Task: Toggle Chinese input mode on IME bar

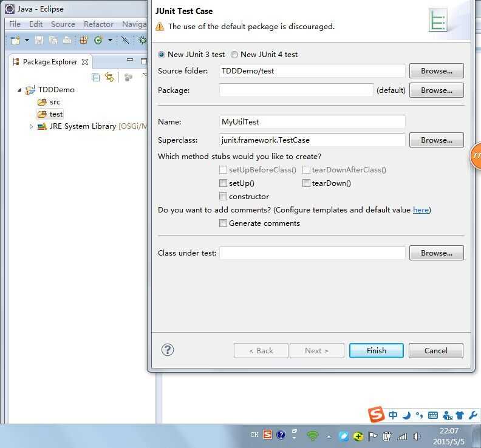Action: click(393, 415)
